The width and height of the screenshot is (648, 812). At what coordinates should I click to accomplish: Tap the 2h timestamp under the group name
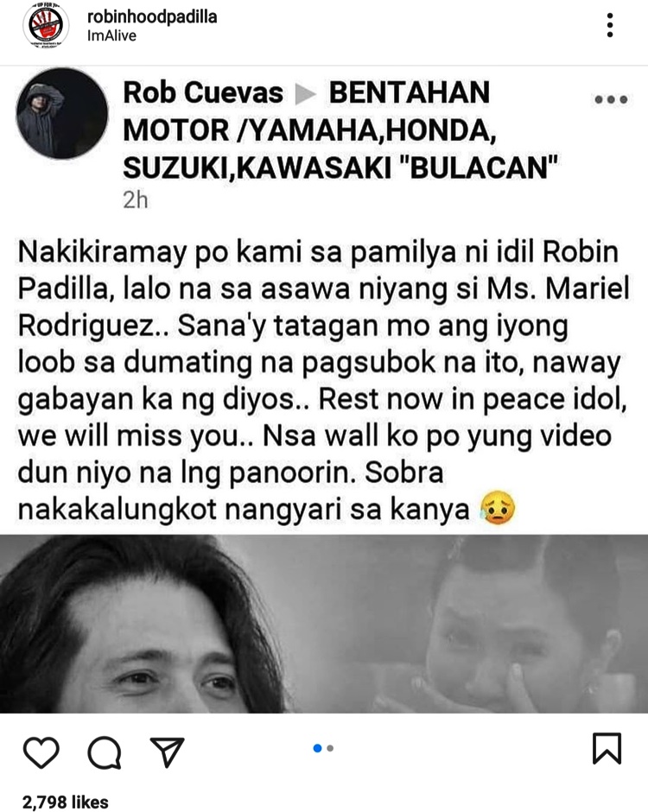(x=135, y=200)
